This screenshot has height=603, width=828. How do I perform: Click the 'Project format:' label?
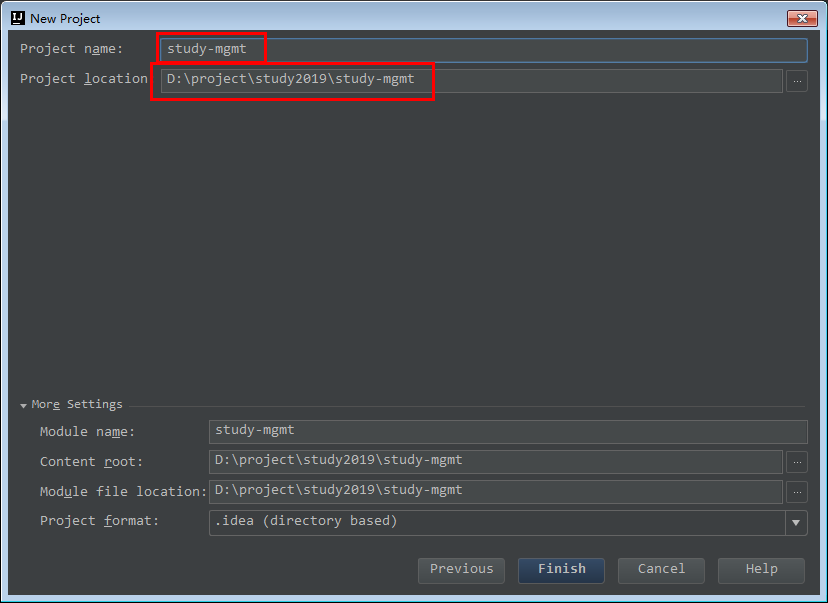[x=99, y=521]
